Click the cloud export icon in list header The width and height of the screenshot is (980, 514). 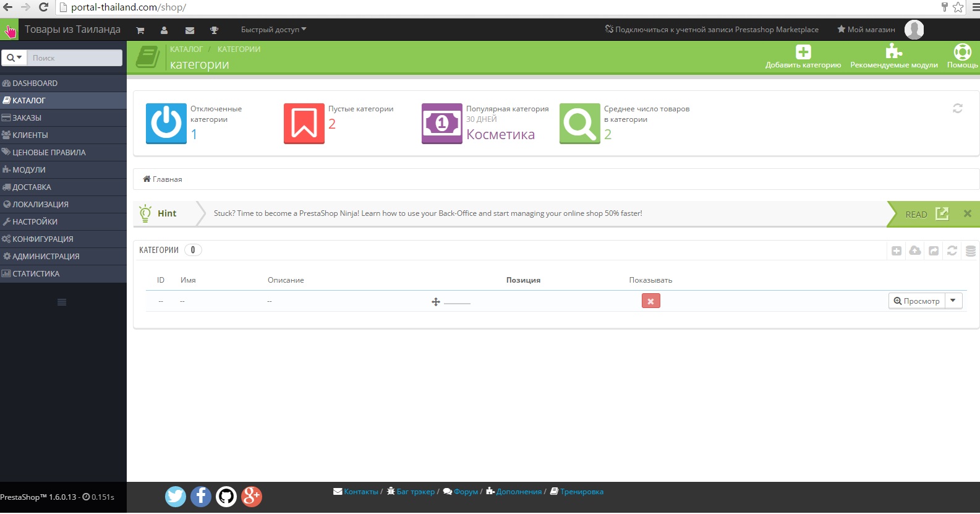(x=915, y=251)
